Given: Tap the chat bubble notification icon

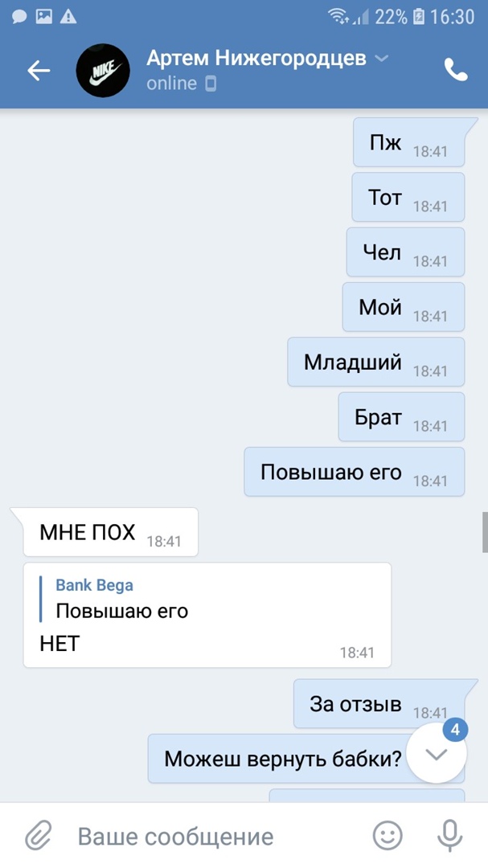Looking at the screenshot, I should [19, 17].
